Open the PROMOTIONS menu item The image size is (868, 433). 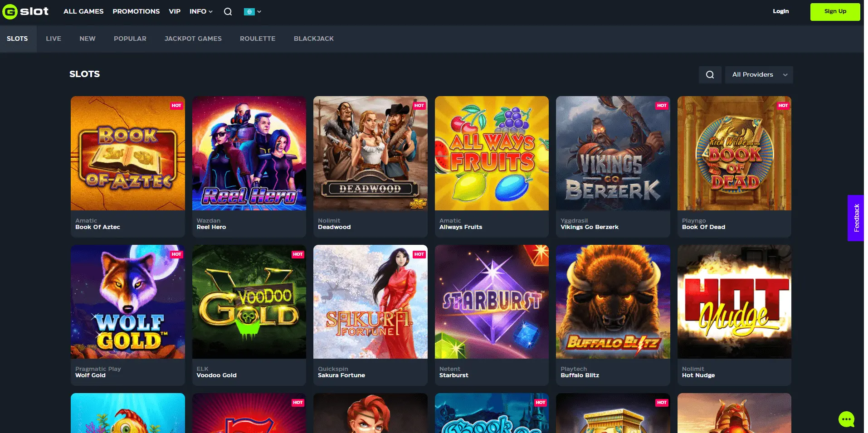click(x=136, y=11)
